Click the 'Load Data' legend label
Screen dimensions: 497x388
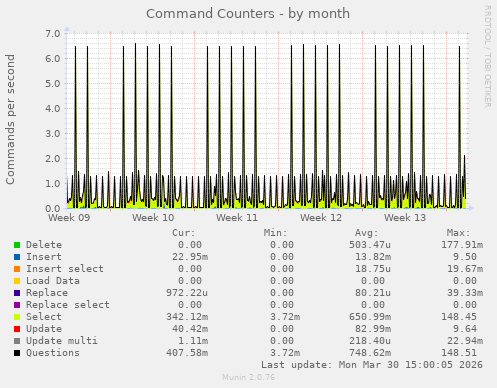[53, 281]
